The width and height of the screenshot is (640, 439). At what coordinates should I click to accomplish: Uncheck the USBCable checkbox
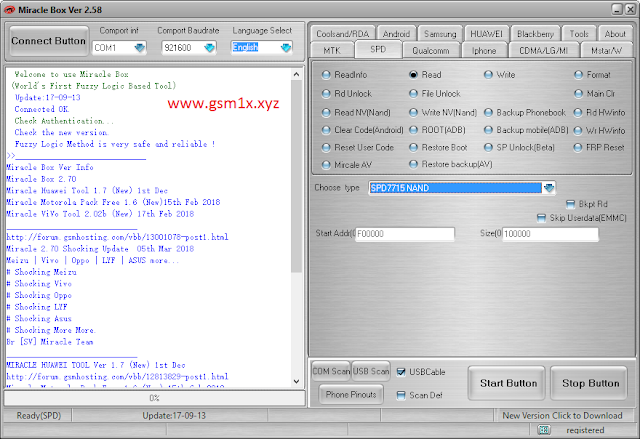click(x=401, y=372)
